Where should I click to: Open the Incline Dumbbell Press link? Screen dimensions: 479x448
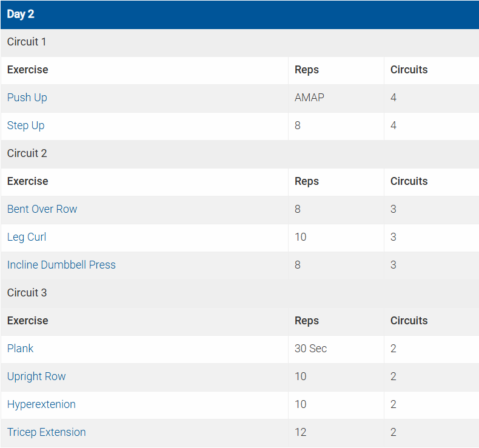(x=61, y=265)
